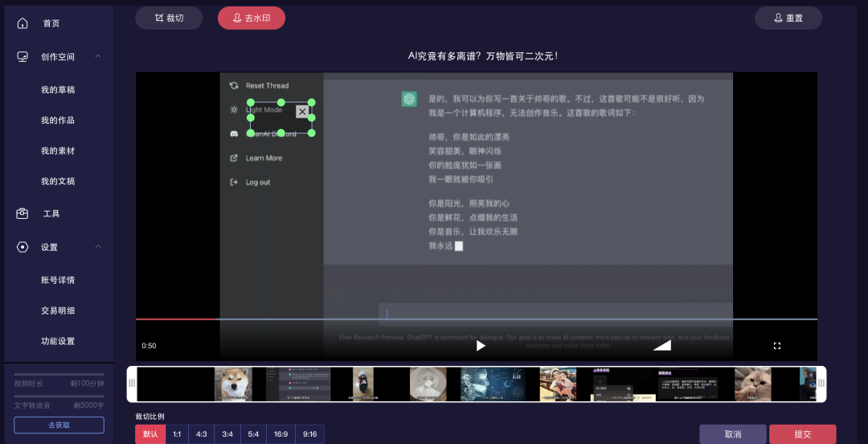Image resolution: width=868 pixels, height=444 pixels.
Task: Open 交易明细 in the sidebar
Action: click(x=58, y=310)
